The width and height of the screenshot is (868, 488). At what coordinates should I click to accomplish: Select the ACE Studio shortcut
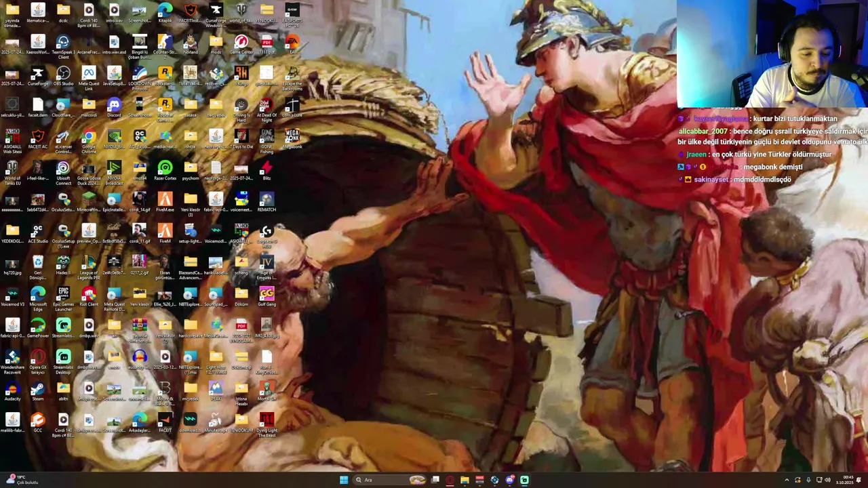38,234
